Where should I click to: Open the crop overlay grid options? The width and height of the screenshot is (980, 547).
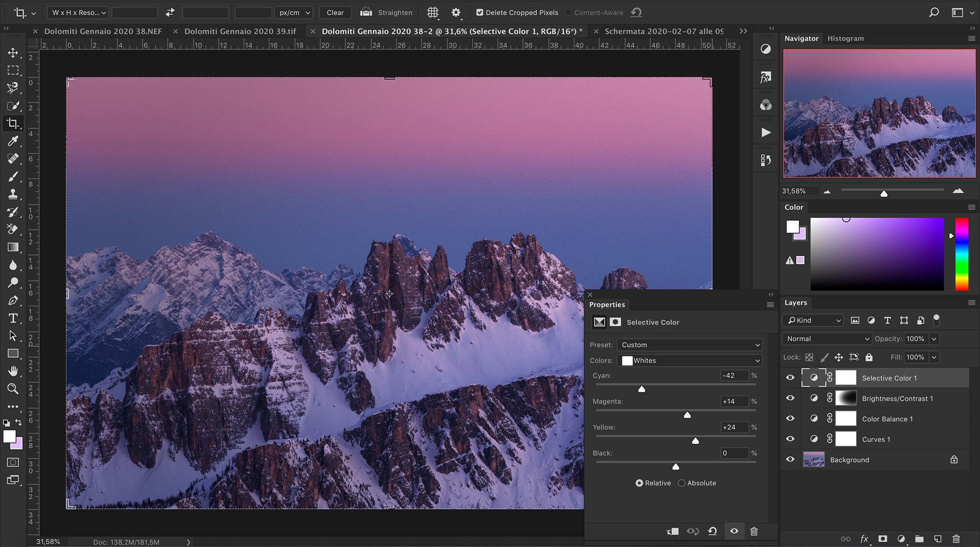click(x=433, y=12)
